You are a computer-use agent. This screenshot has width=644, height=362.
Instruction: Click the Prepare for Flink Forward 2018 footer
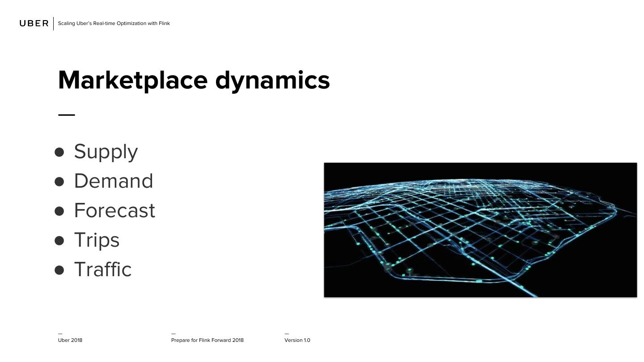(208, 340)
